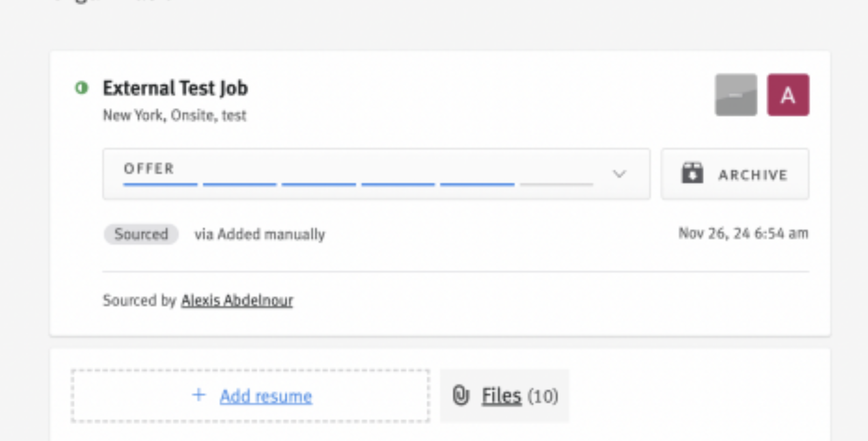868x441 pixels.
Task: Open the OFFER stage selector
Action: pos(376,174)
